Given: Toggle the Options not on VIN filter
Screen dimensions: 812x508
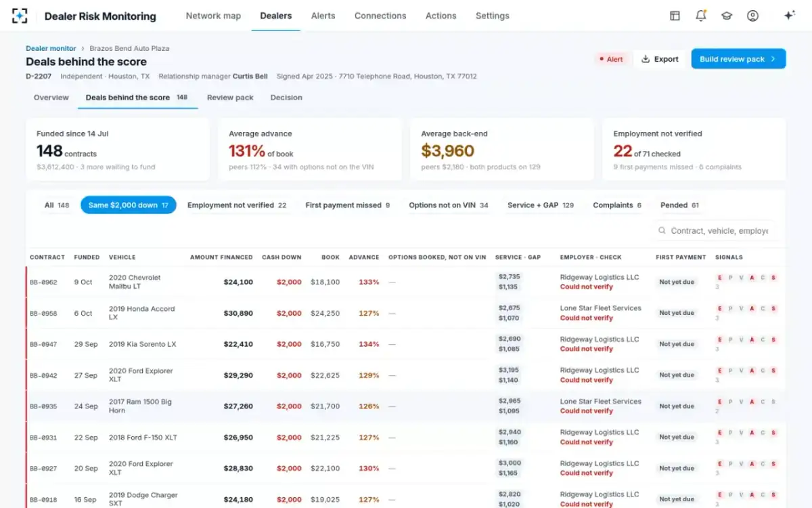Looking at the screenshot, I should [449, 205].
